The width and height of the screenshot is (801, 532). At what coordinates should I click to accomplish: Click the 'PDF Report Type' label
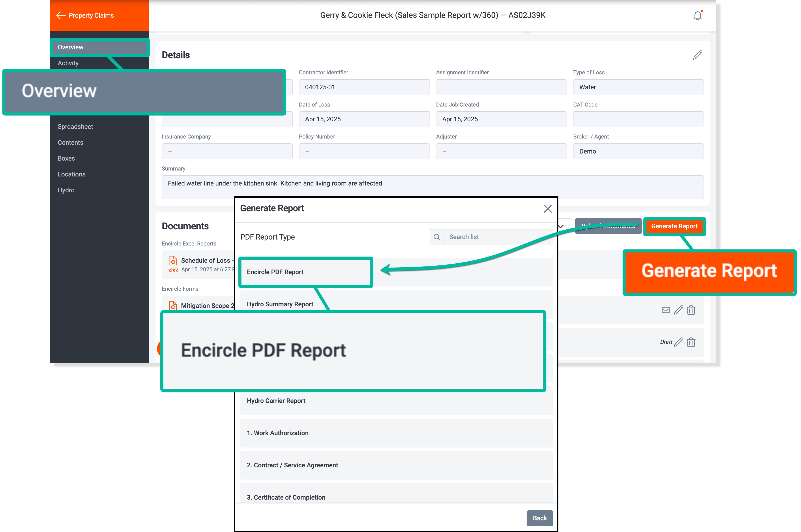coord(267,237)
